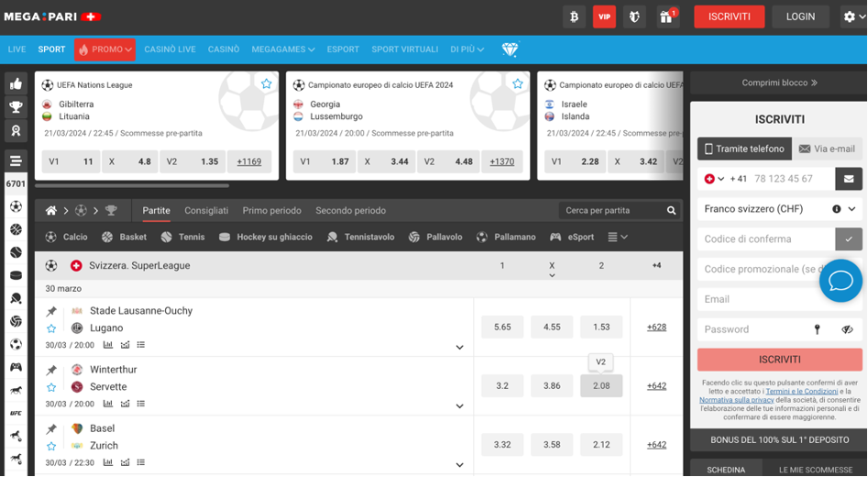Open +628 more markets for Lausanne-Ouchy match
The height and width of the screenshot is (477, 868).
point(656,327)
